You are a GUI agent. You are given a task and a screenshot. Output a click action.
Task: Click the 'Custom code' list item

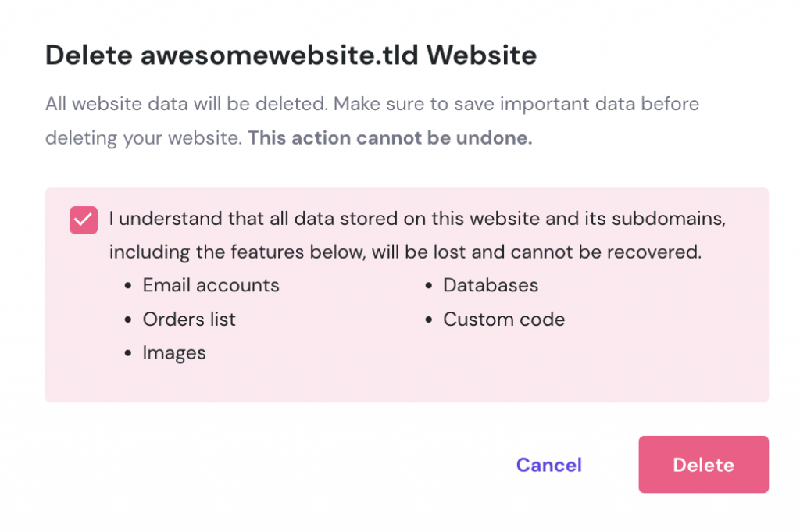504,319
